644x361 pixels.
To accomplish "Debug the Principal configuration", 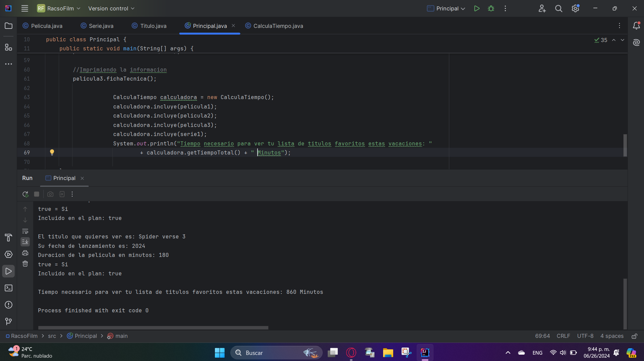I will [491, 8].
